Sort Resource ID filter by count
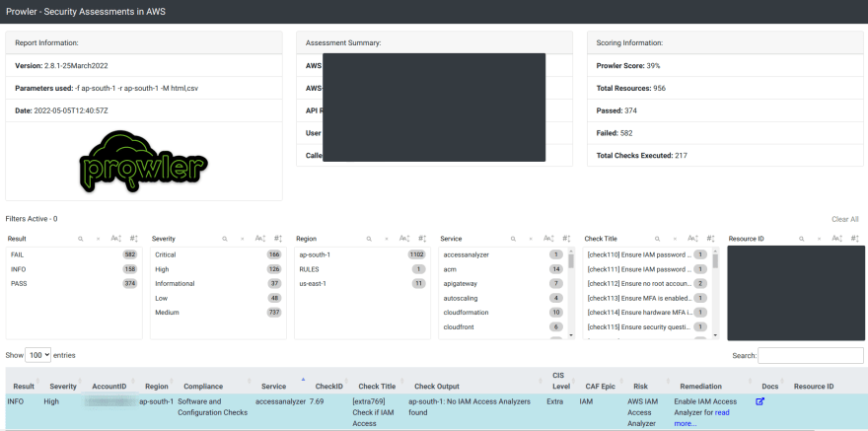 pos(855,239)
